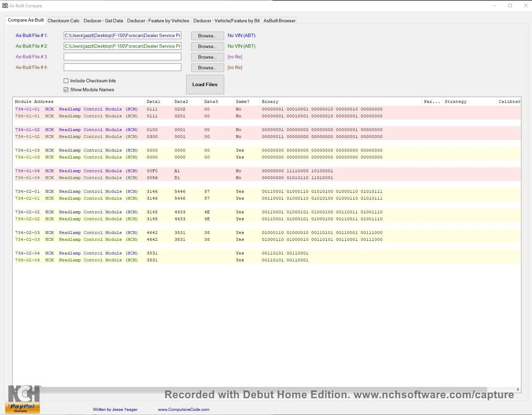
Task: Select blue row 734-02-01
Action: [x=267, y=191]
